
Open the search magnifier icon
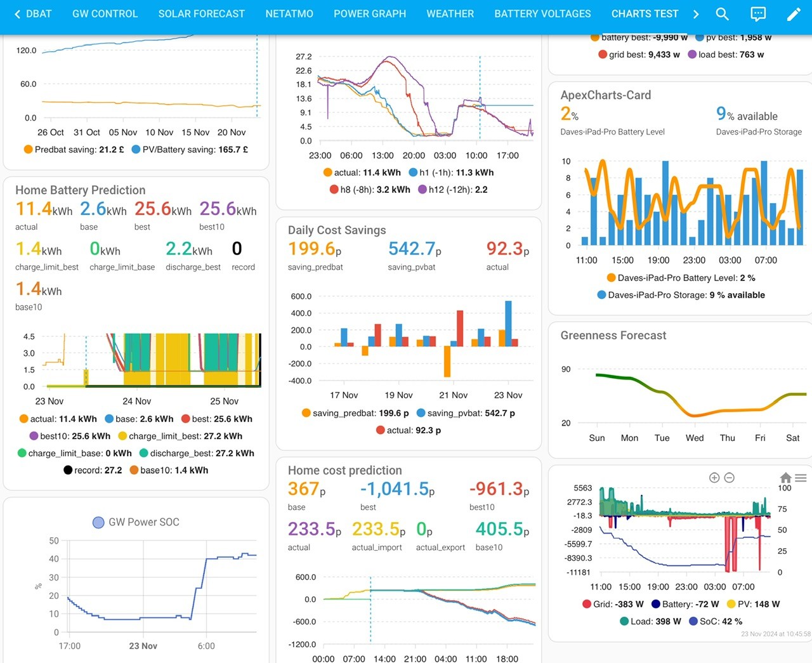click(722, 14)
